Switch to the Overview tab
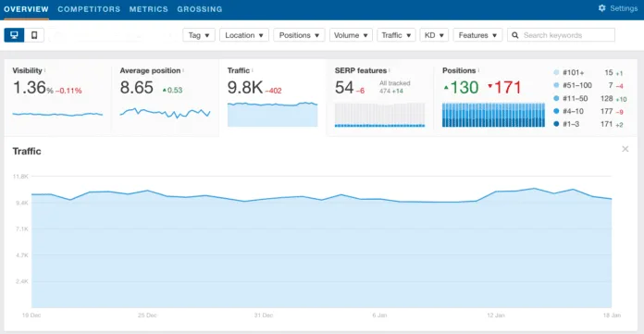This screenshot has width=644, height=334. tap(26, 9)
